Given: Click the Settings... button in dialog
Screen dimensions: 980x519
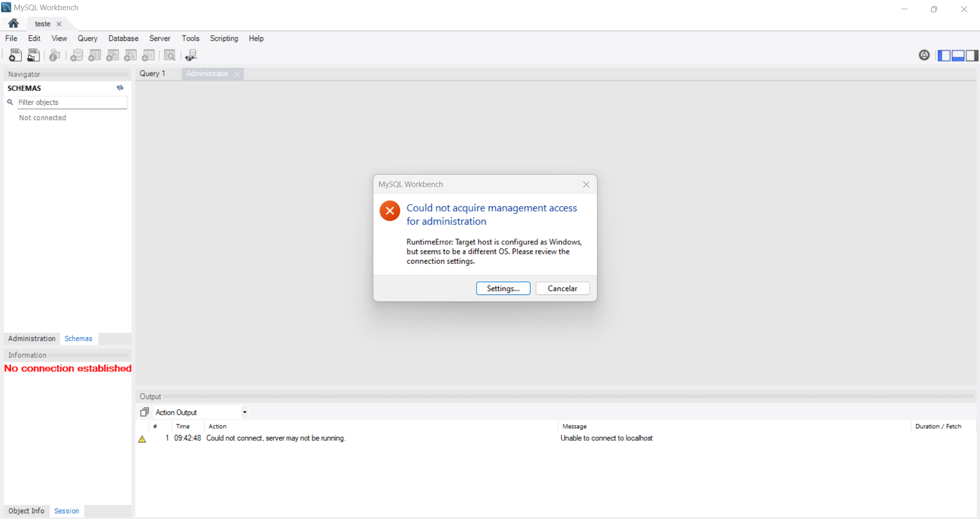Looking at the screenshot, I should (x=503, y=288).
